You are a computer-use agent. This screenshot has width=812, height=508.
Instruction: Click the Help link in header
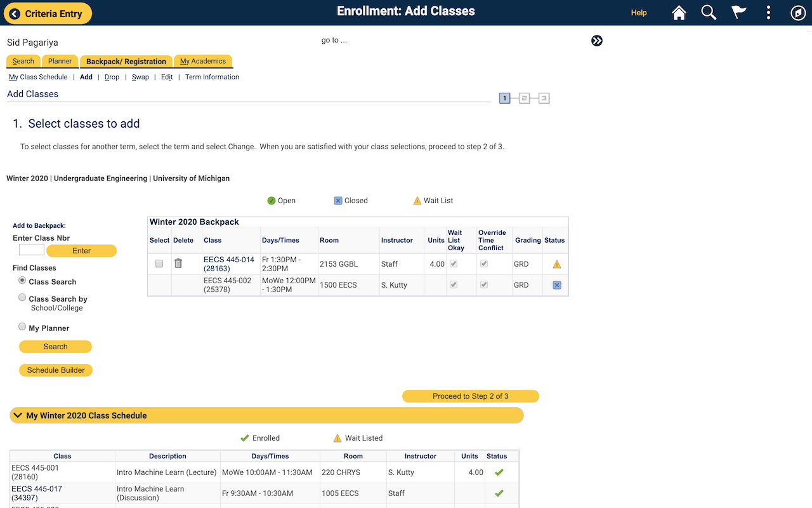639,13
